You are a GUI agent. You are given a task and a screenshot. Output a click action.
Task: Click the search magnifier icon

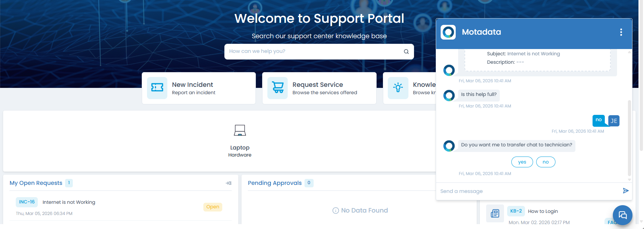click(406, 51)
